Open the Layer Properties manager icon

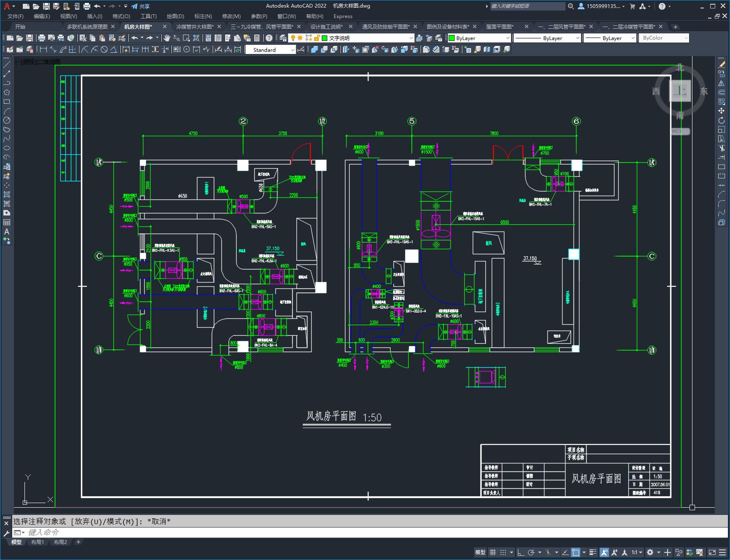pos(283,38)
